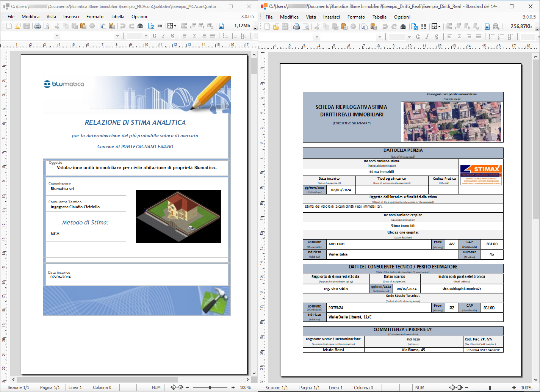This screenshot has width=540, height=392.
Task: Click the paste clipboard icon in the right window
Action: click(344, 27)
